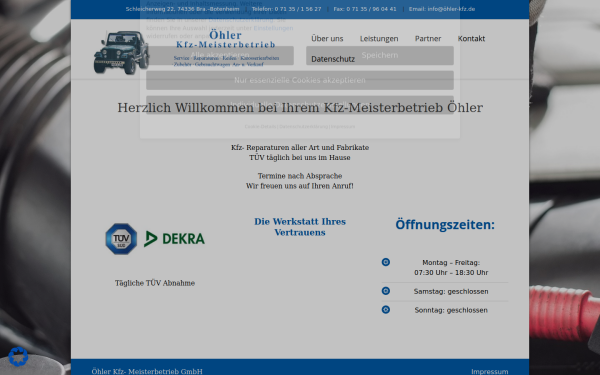
Task: Click the Herzlich Willkommen heading
Action: tap(300, 108)
